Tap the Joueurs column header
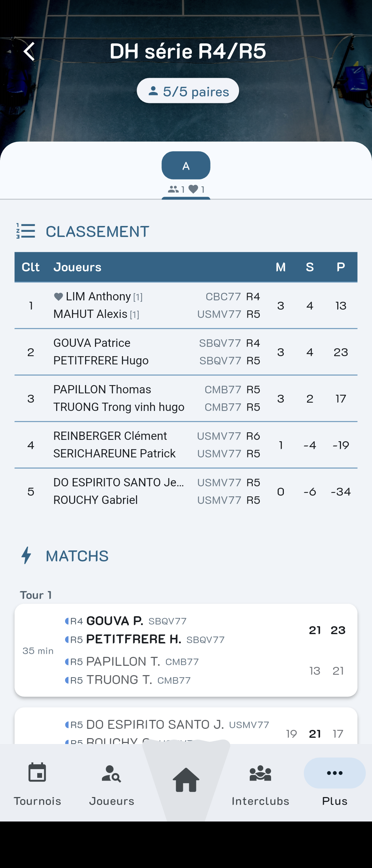Image resolution: width=372 pixels, height=868 pixels. [77, 267]
